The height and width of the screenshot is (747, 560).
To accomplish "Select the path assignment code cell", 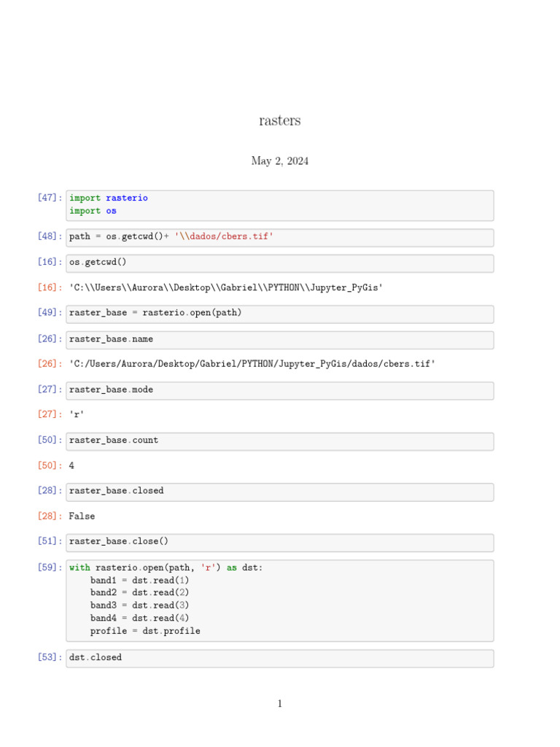I will click(279, 237).
